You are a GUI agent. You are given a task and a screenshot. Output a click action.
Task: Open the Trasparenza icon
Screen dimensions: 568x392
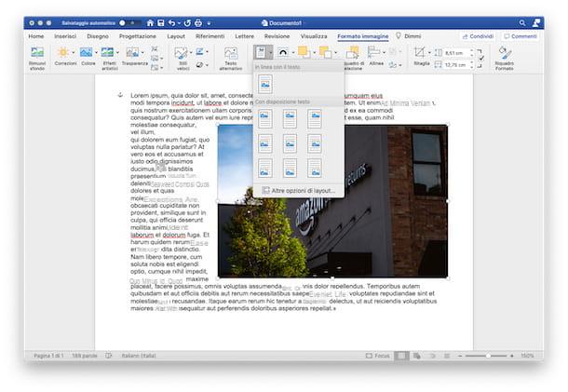click(132, 52)
